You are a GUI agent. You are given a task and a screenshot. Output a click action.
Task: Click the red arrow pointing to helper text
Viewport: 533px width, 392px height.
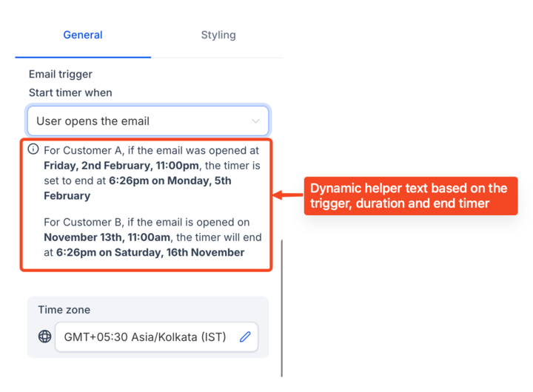[x=288, y=195]
